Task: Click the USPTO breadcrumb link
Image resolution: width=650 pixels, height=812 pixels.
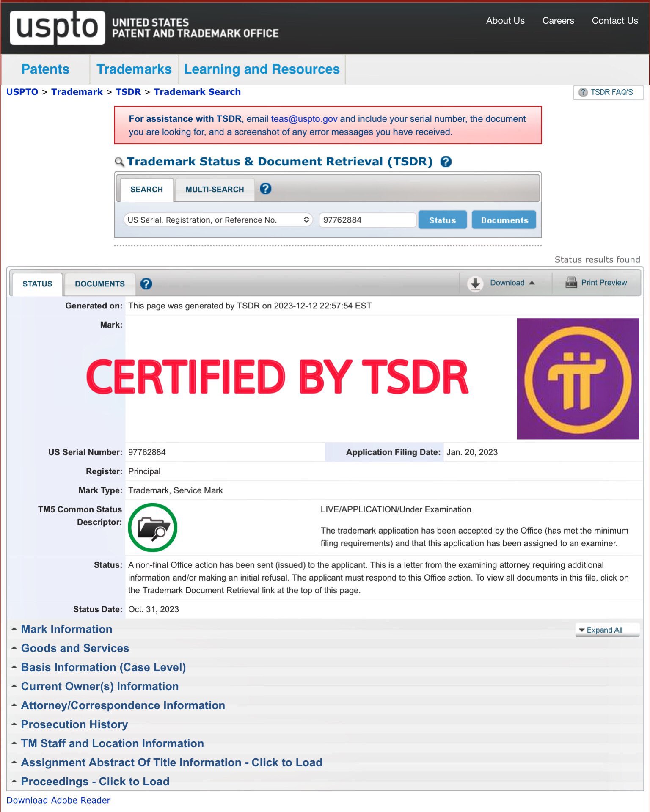Action: 22,92
